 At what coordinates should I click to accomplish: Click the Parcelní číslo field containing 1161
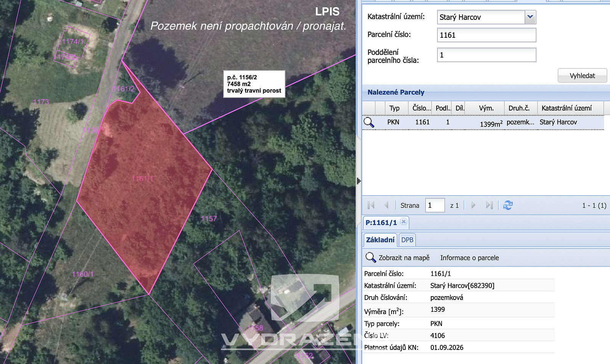(486, 35)
